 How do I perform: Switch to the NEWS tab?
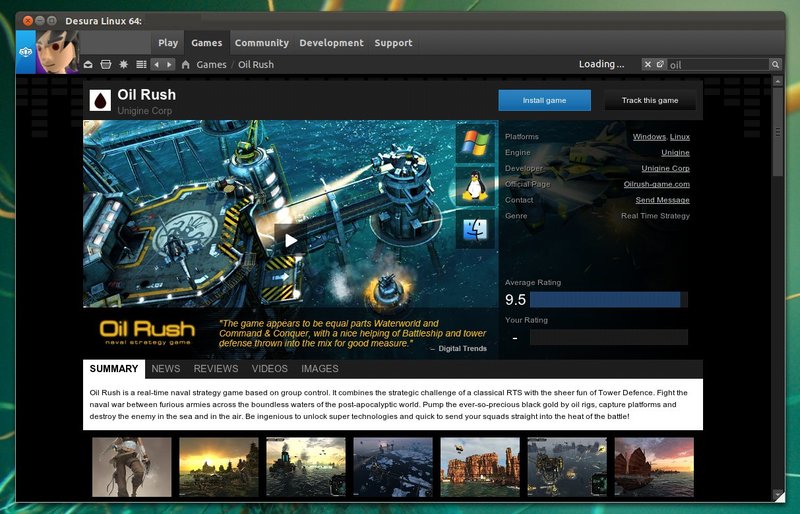[x=166, y=369]
